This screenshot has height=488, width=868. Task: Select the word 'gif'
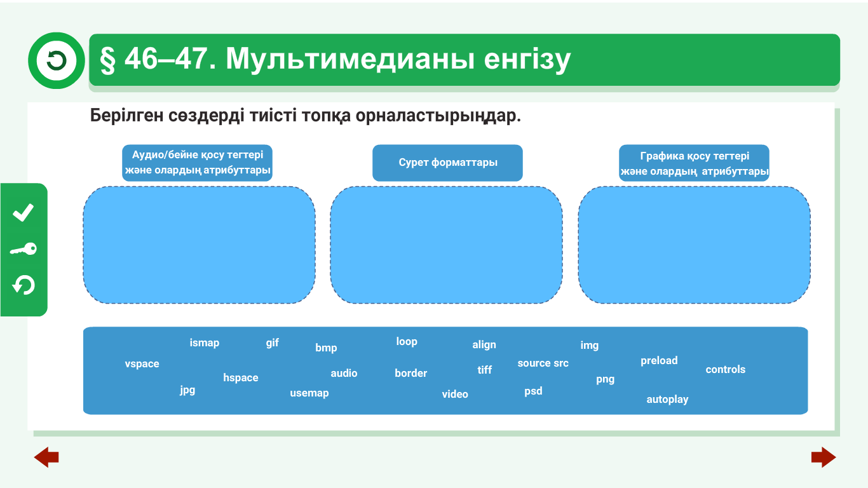click(x=273, y=343)
